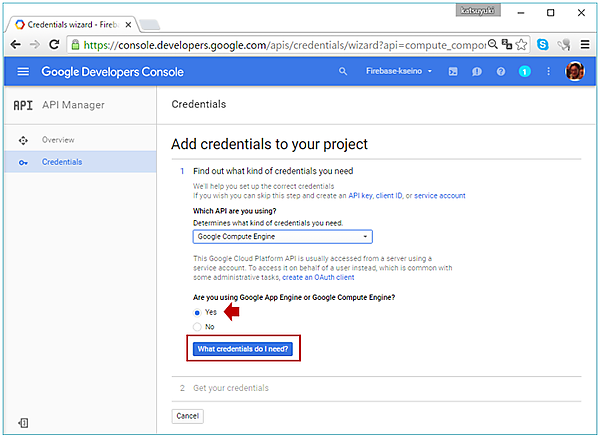
Task: Click the Find out what kind of credentials heading
Action: 273,171
